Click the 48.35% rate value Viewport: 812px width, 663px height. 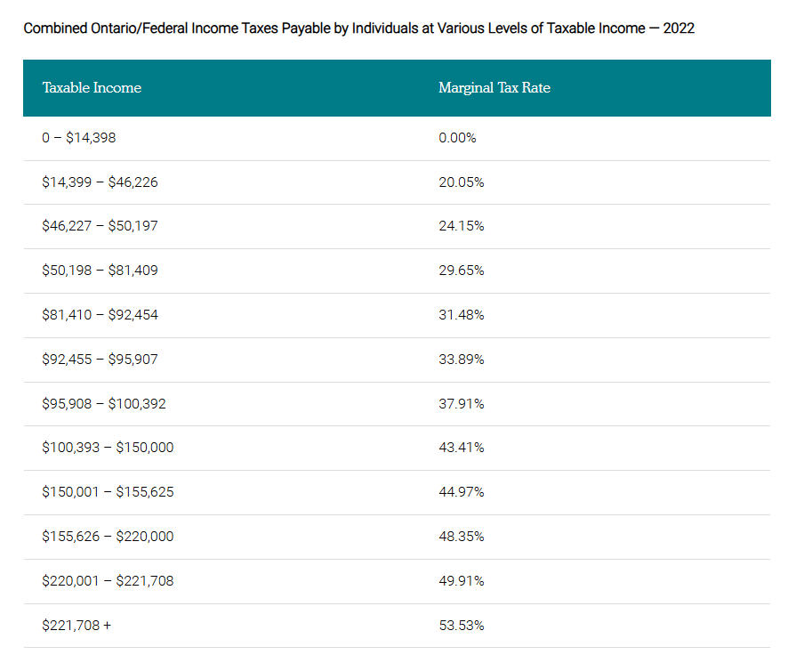(462, 537)
